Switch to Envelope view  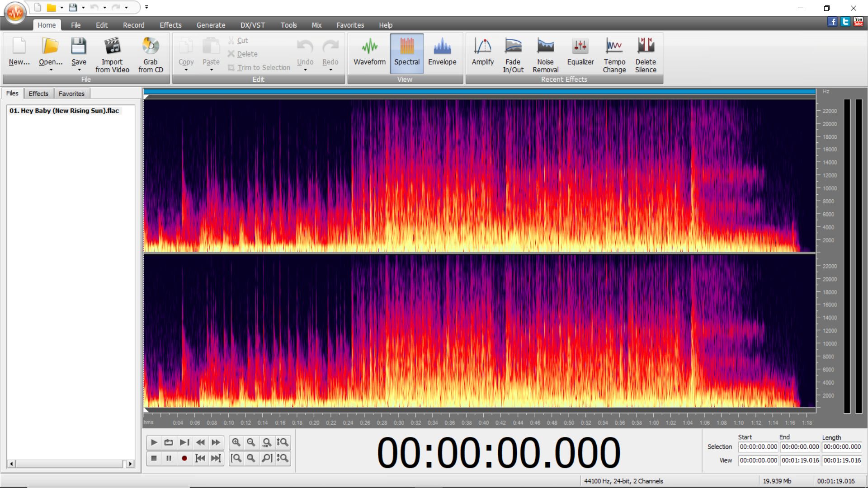(x=442, y=53)
